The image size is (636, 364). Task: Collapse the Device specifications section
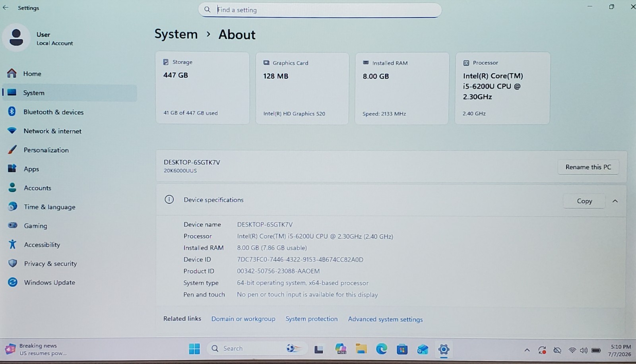coord(615,201)
